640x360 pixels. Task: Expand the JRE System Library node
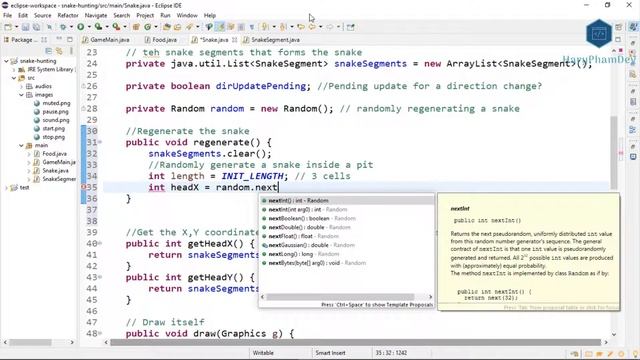click(14, 69)
